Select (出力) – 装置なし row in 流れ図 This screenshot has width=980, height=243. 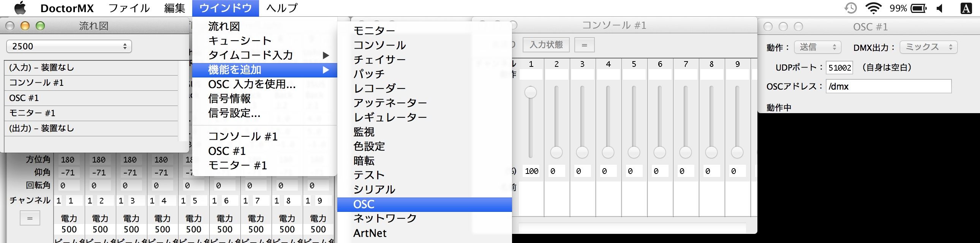[x=91, y=129]
